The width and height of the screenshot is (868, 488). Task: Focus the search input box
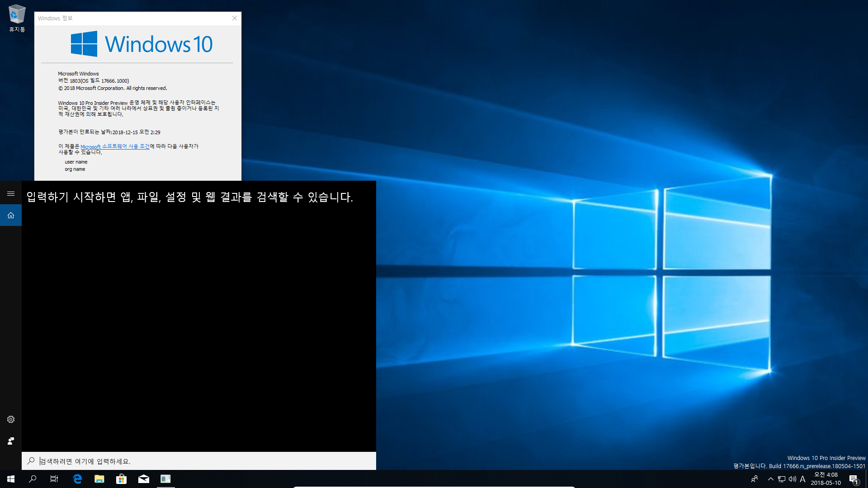[199, 461]
